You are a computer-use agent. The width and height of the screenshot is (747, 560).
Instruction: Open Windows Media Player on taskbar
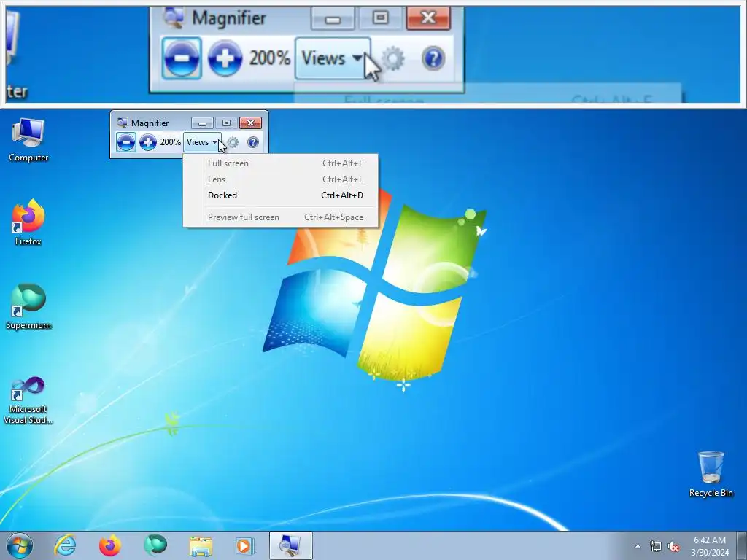(x=245, y=545)
